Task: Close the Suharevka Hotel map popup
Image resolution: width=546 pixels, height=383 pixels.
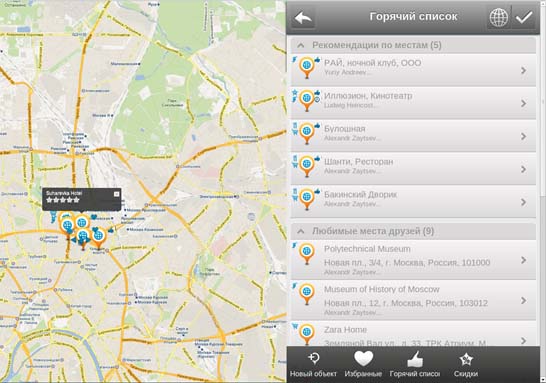Action: coord(117,194)
